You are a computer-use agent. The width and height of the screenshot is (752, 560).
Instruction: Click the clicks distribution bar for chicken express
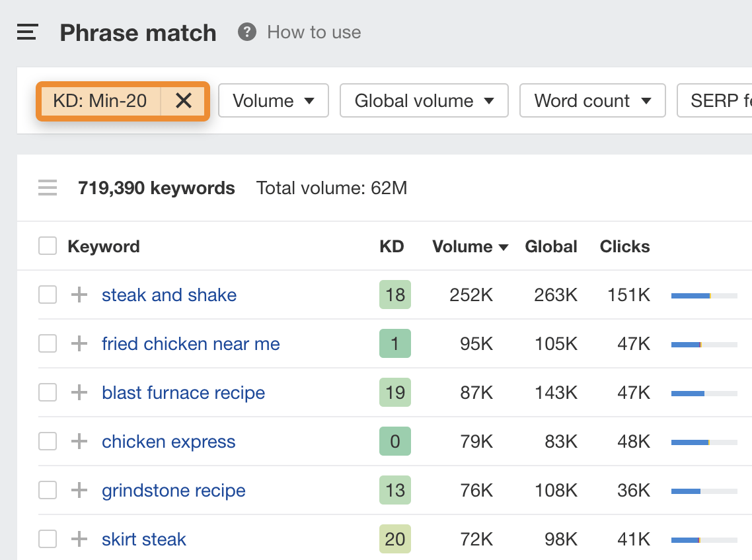[704, 442]
